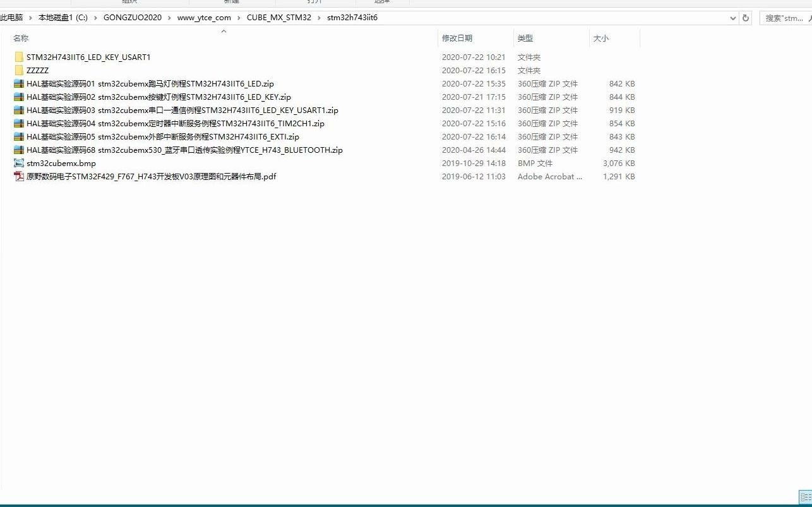
Task: Click the zip icon of 外部中断服务例程 EXTI.zip
Action: click(19, 137)
